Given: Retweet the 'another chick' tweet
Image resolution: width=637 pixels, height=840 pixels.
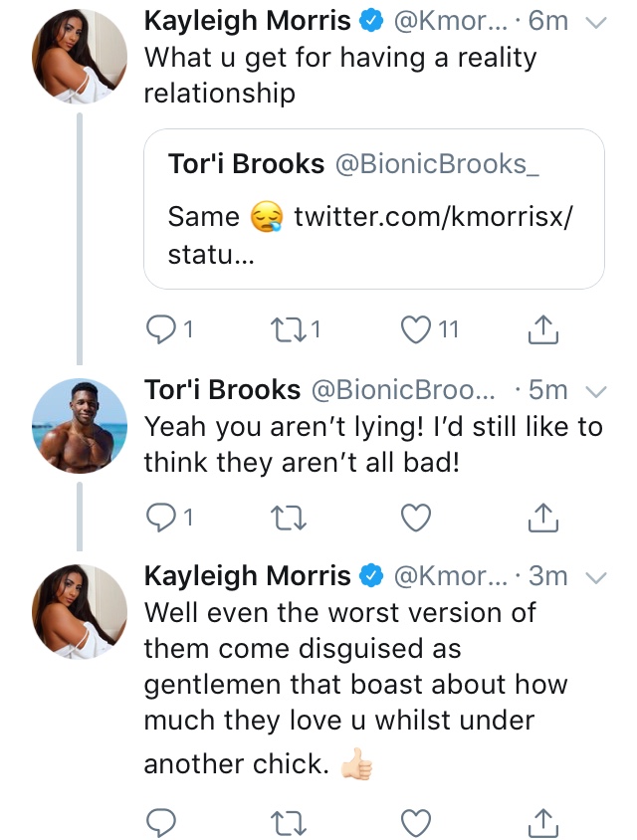Looking at the screenshot, I should tap(288, 823).
